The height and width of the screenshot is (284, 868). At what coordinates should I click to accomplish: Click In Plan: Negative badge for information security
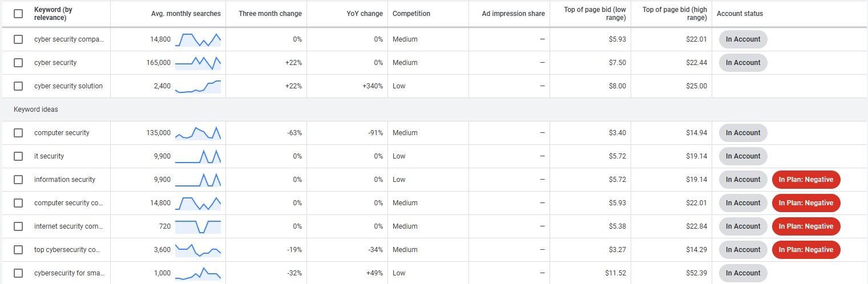pos(806,180)
